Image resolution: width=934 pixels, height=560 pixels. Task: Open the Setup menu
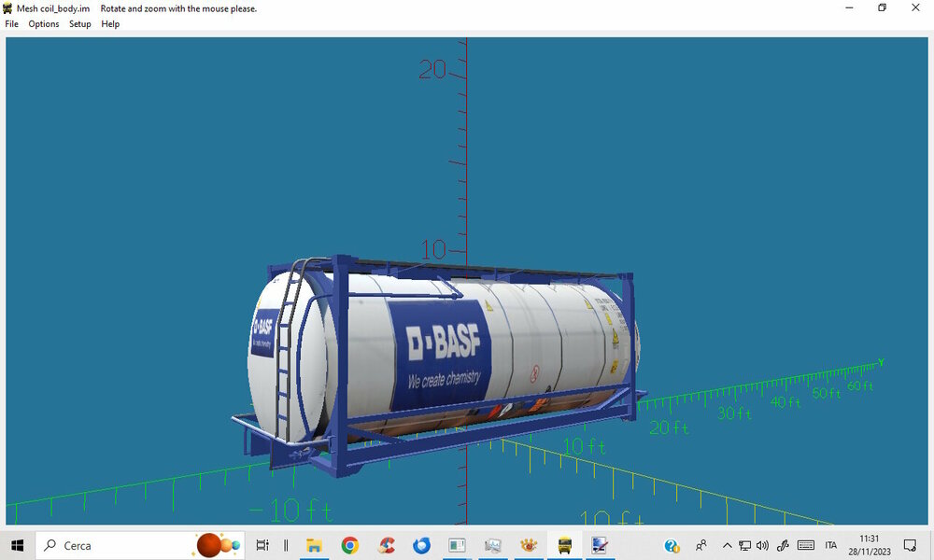[79, 24]
